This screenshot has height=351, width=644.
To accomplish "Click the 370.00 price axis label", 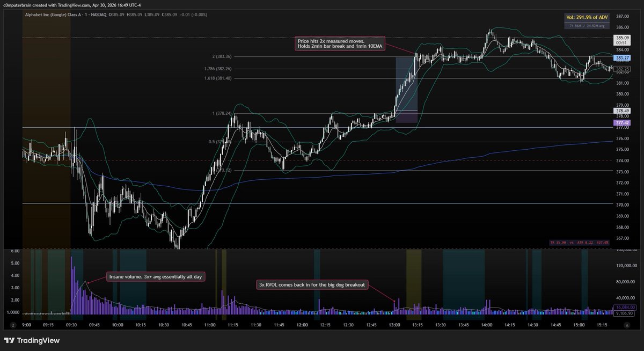I will pos(621,205).
